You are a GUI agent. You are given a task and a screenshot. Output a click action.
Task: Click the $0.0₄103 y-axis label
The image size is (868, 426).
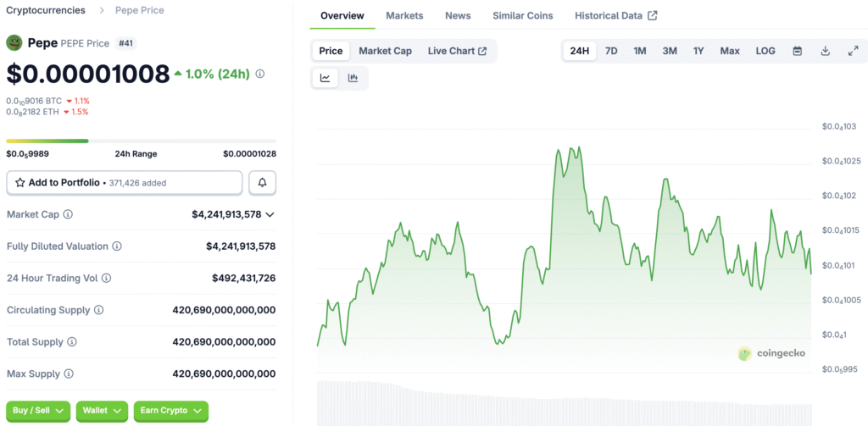tap(840, 127)
